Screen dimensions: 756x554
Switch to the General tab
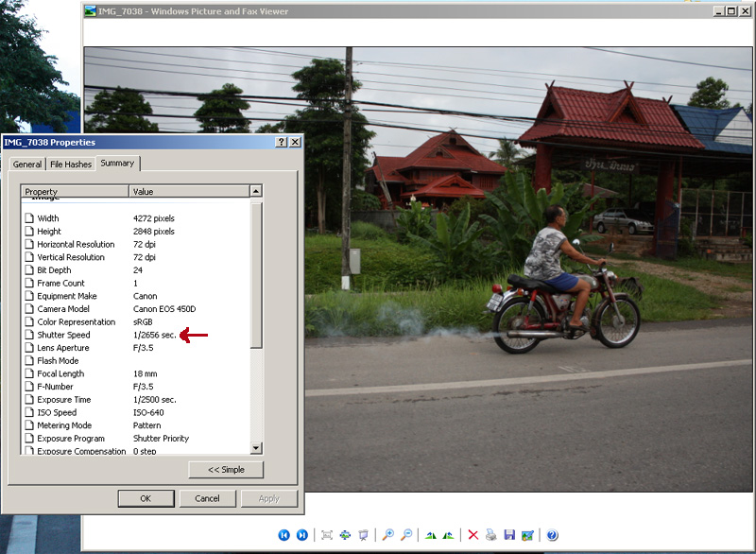pyautogui.click(x=27, y=164)
